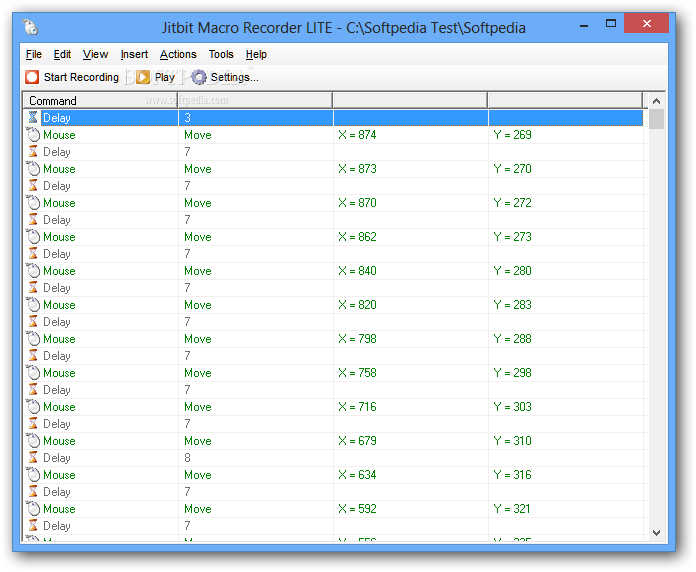Click the Settings... button label
Screen dimensions: 696x572
[234, 77]
